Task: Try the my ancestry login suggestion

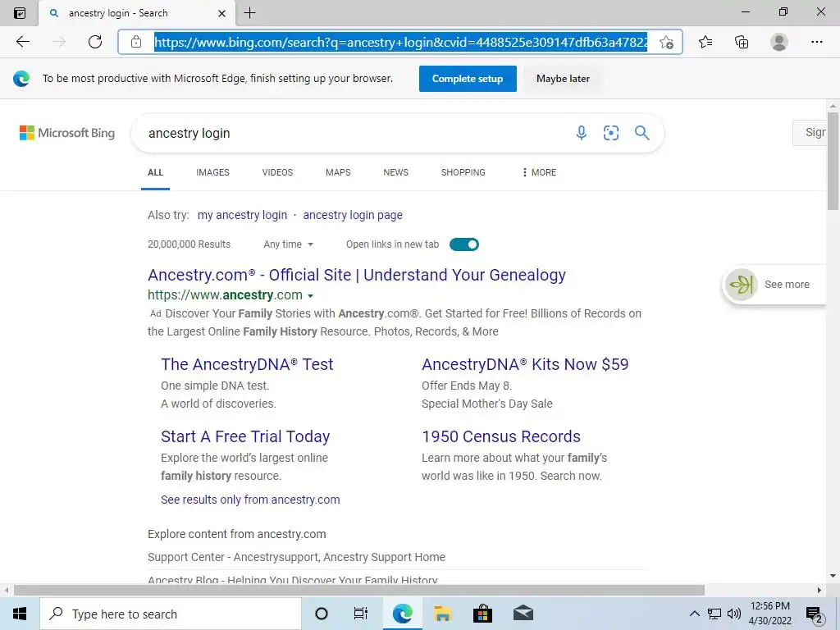Action: coord(242,216)
